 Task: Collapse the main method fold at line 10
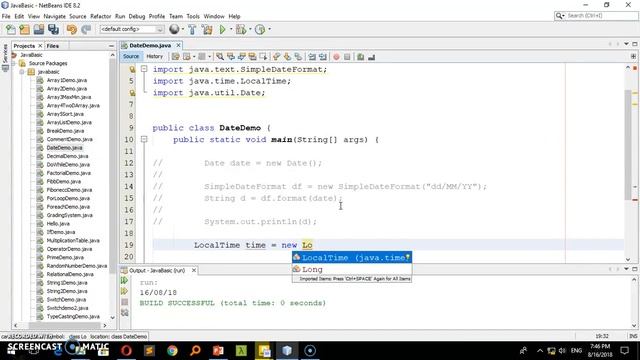coord(144,139)
